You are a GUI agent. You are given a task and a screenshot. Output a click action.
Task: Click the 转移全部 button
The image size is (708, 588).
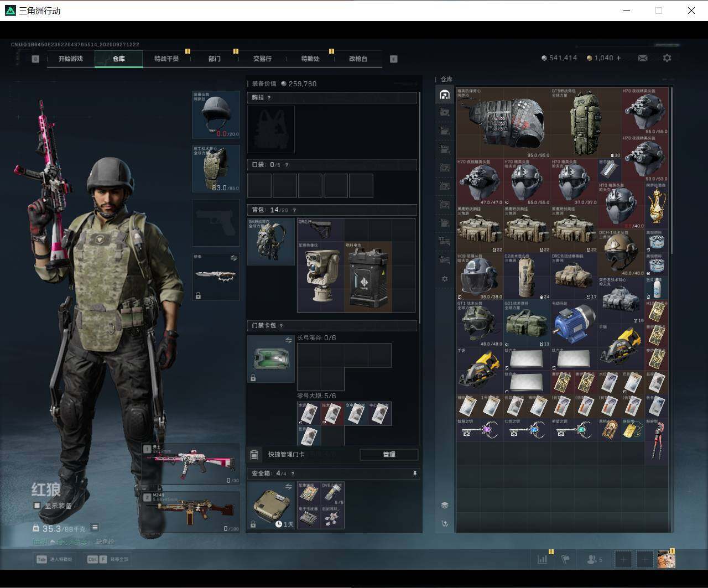pyautogui.click(x=108, y=559)
